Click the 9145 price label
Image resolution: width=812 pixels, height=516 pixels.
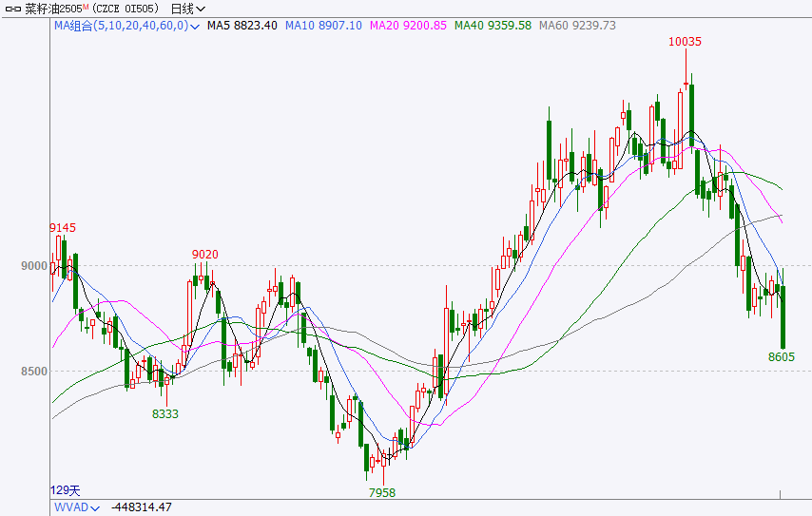(63, 228)
